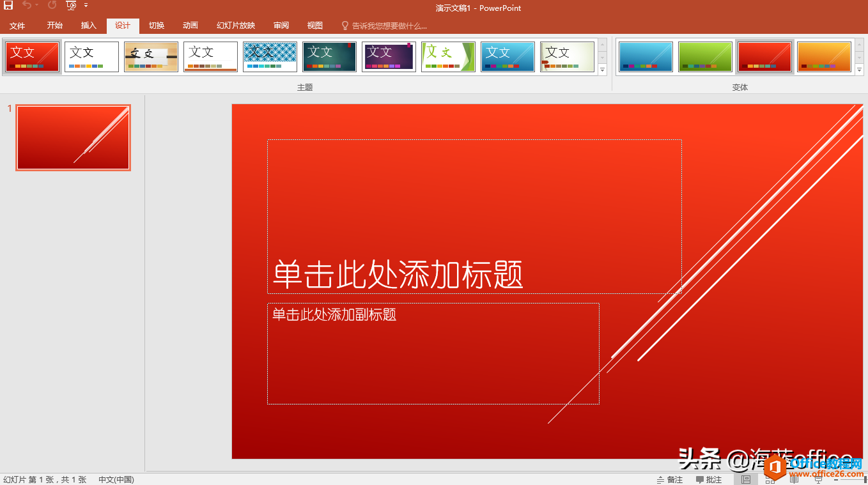Viewport: 868px width, 485px height.
Task: Open the Customize Quick Access Toolbar dropdown
Action: (x=85, y=5)
